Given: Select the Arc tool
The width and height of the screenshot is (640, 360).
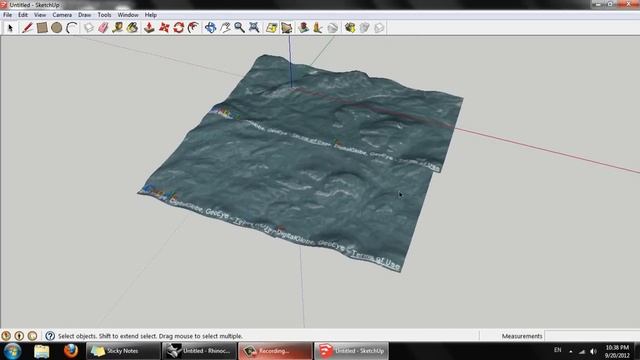Looking at the screenshot, I should [72, 28].
